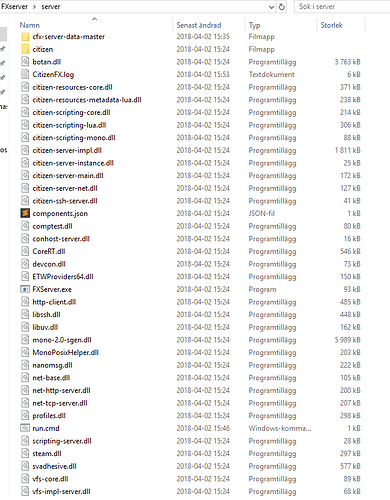Select the cfx-server-data-master folder icon
390x500 pixels.
pyautogui.click(x=25, y=37)
